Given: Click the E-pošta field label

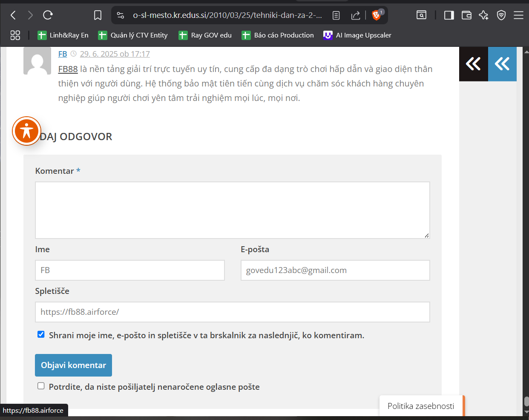Looking at the screenshot, I should click(x=255, y=250).
